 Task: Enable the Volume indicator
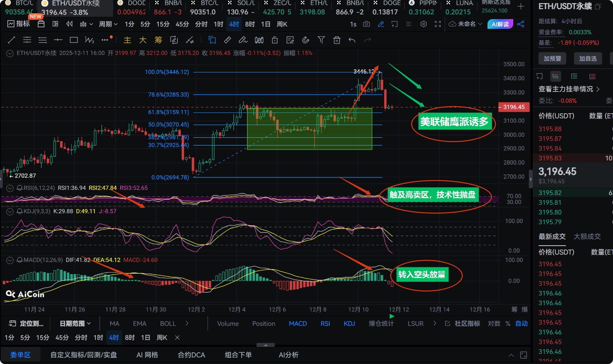coord(228,324)
